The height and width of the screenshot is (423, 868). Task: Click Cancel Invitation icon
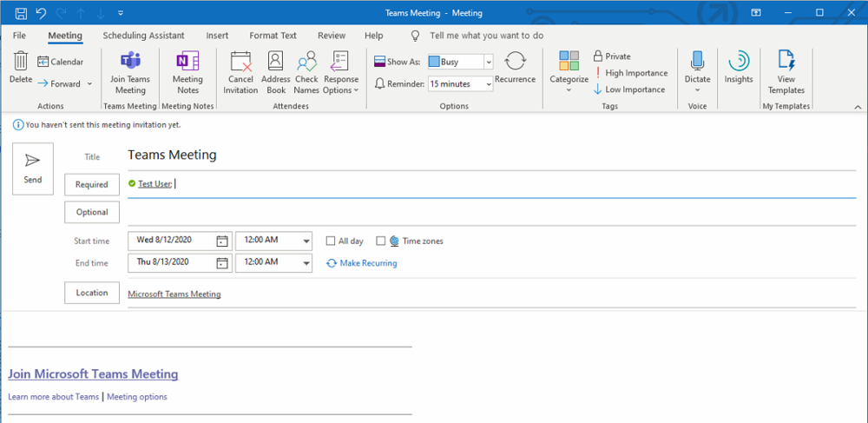coord(240,73)
